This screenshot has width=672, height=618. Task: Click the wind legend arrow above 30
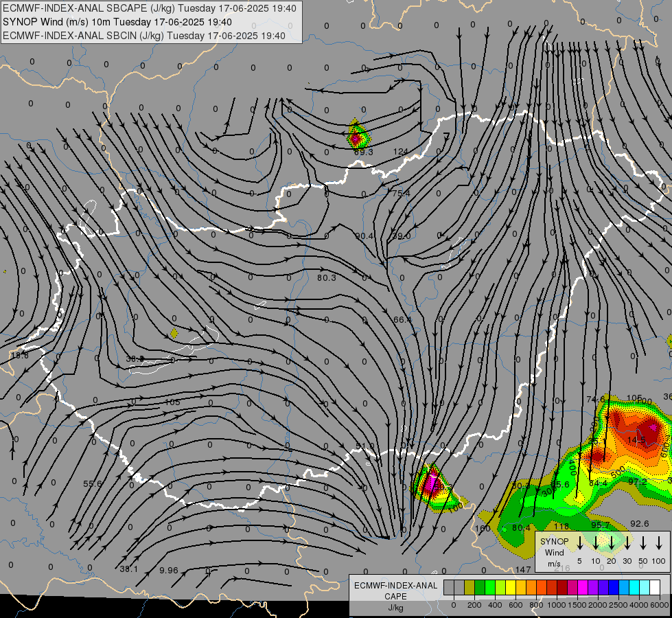click(x=627, y=543)
